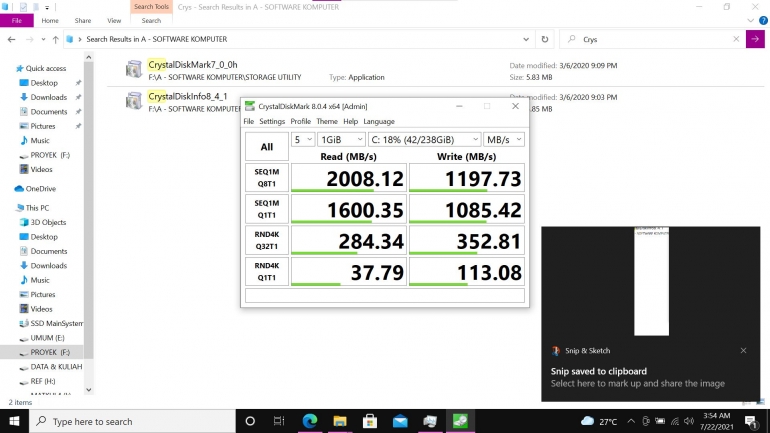Run the RND4K Q1T1 test
770x433 pixels.
267,271
